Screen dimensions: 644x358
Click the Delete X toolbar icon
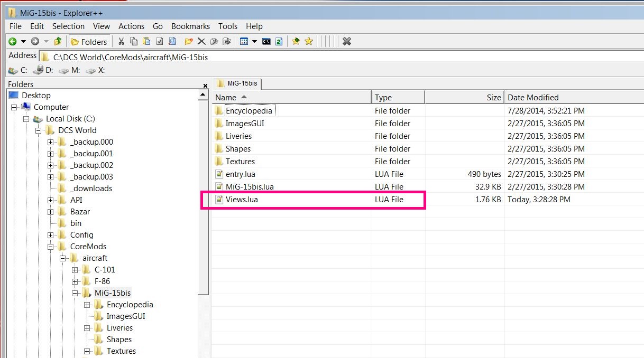201,41
